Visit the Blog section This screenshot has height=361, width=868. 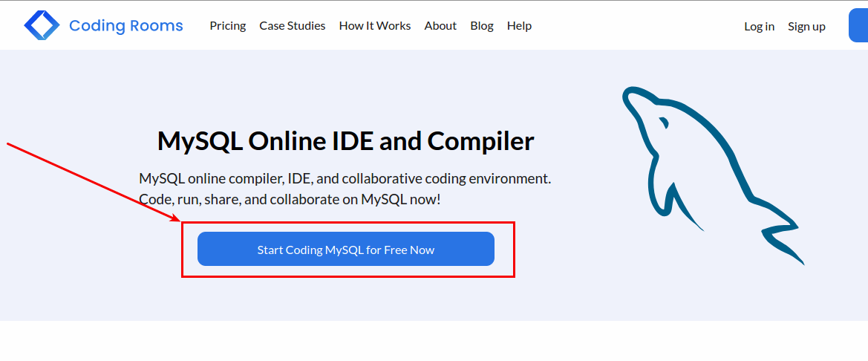[x=482, y=26]
